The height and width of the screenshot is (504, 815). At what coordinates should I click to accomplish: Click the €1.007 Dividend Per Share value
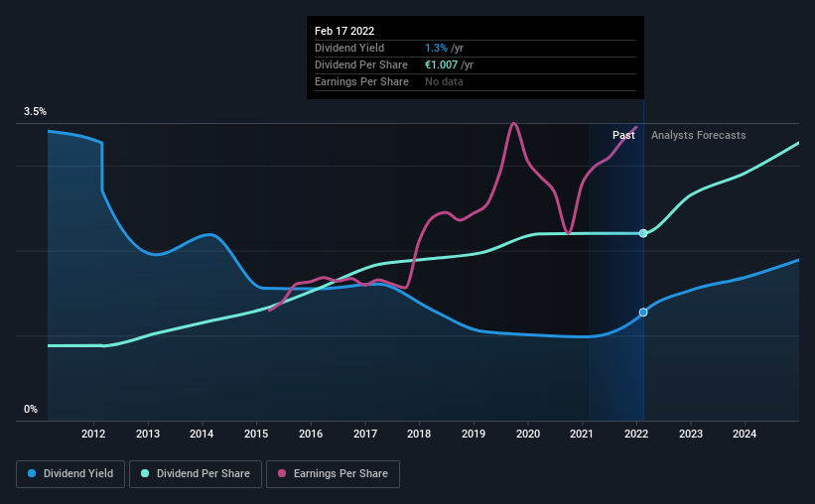point(442,64)
